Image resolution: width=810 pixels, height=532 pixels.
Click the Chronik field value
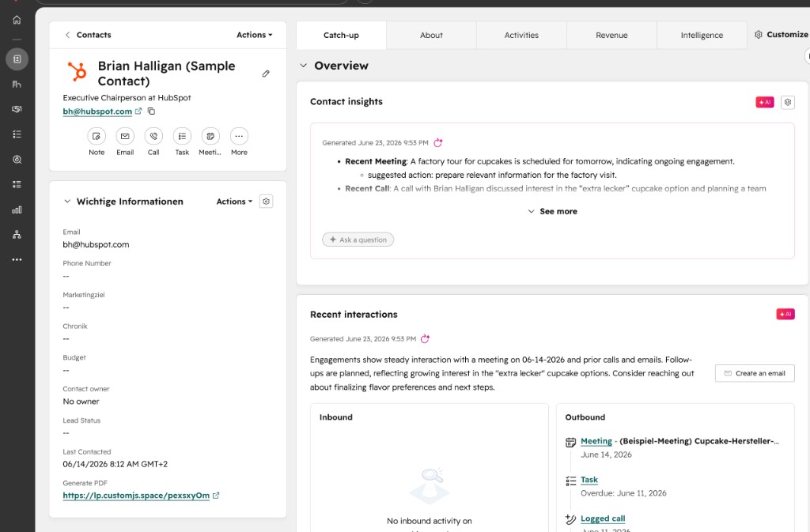[x=66, y=338]
